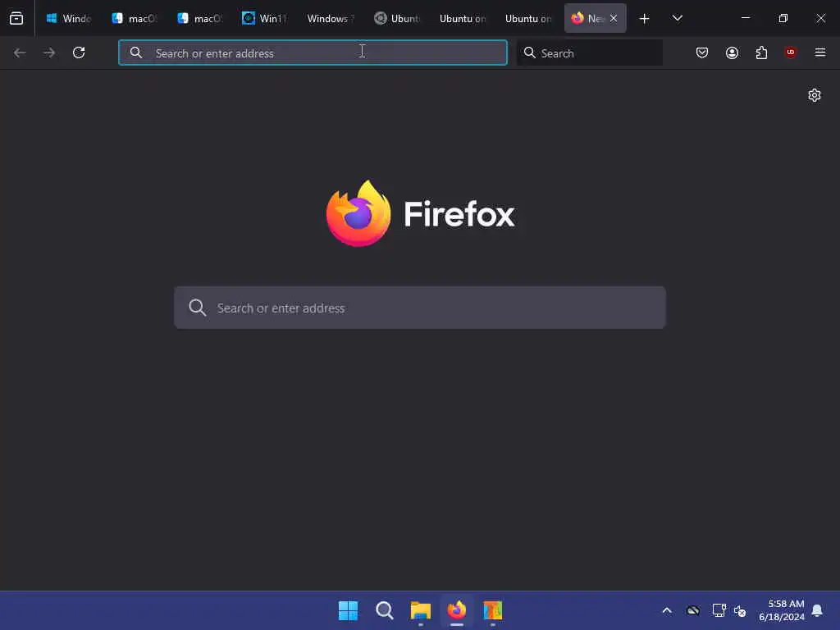Image resolution: width=840 pixels, height=630 pixels.
Task: Open the Win11 tab
Action: click(x=265, y=18)
